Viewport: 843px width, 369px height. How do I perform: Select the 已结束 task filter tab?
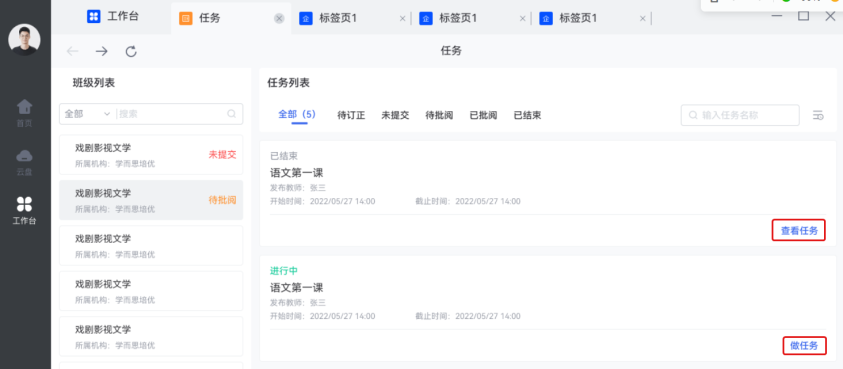(527, 115)
